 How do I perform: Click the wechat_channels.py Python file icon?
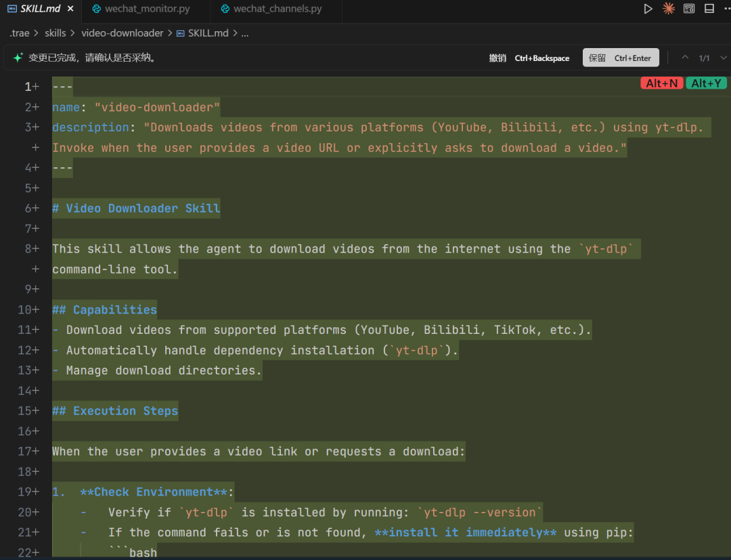(225, 9)
